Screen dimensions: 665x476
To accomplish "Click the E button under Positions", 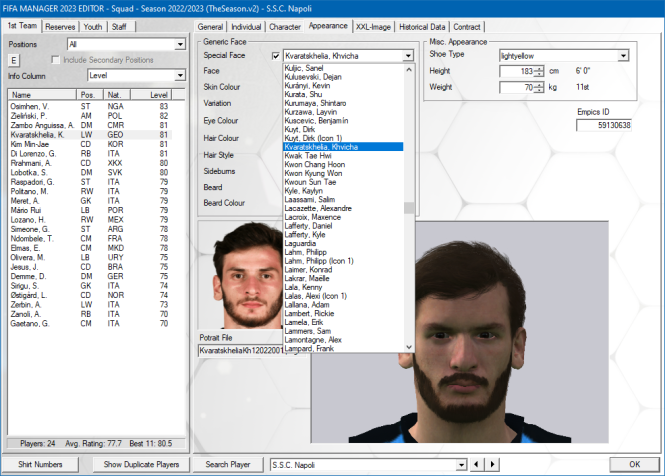I will coord(14,61).
